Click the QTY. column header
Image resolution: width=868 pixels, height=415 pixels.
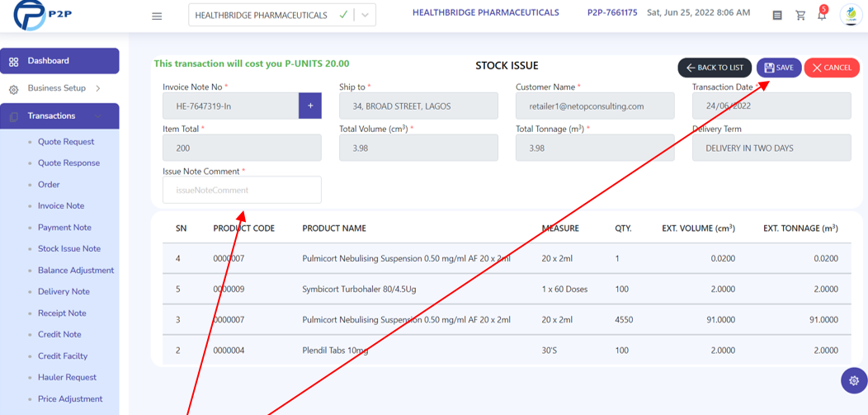coord(623,229)
